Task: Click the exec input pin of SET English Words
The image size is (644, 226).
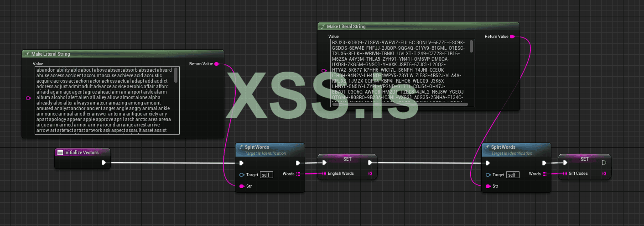Action: click(x=324, y=162)
